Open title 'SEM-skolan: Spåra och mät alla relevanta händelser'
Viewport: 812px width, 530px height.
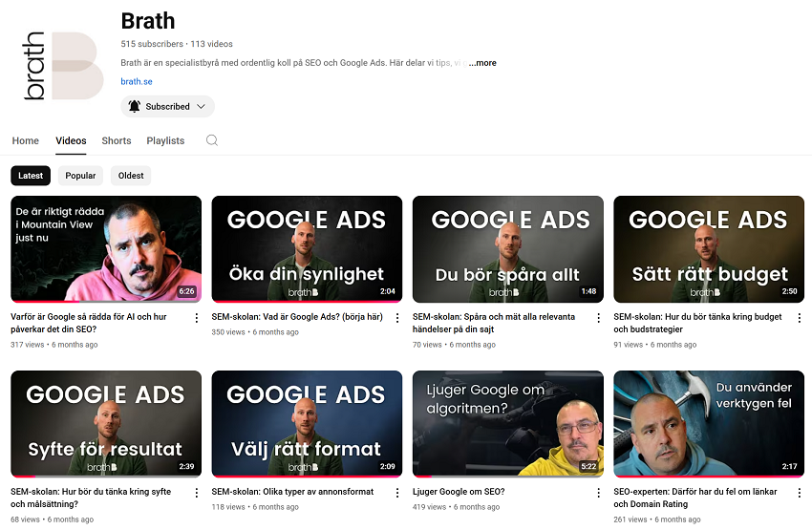(494, 323)
